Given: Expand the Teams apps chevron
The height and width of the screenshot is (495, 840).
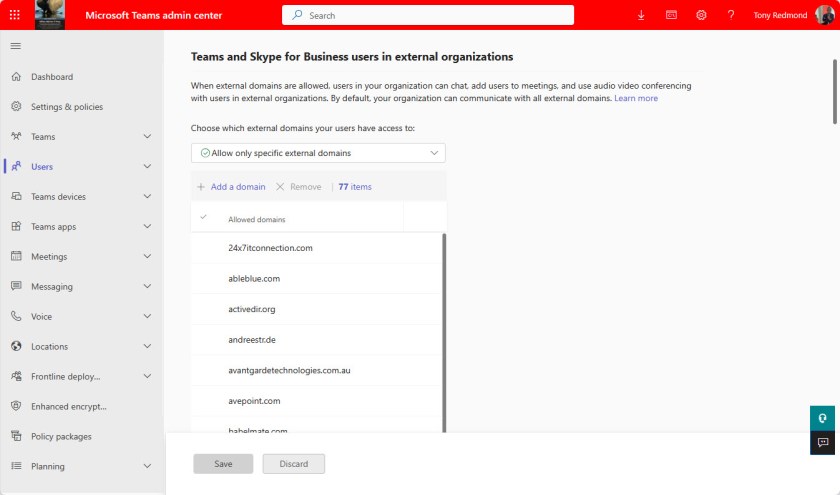Looking at the screenshot, I should 147,227.
